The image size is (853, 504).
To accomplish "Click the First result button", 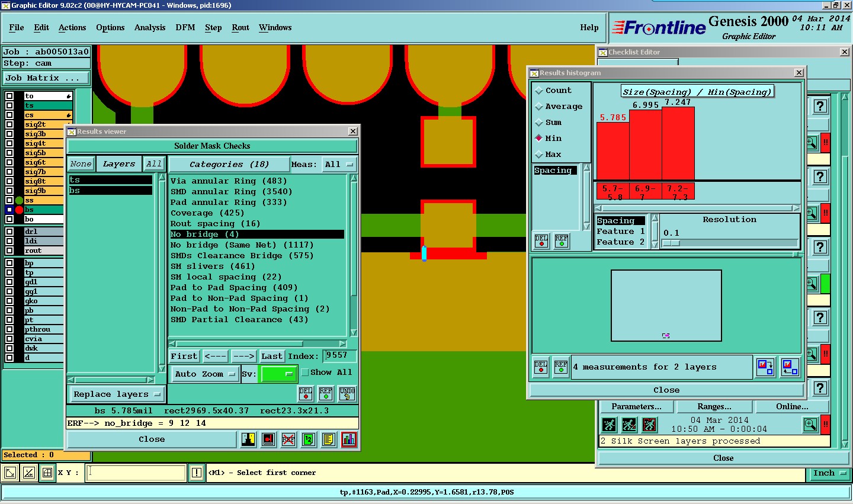I will [184, 356].
